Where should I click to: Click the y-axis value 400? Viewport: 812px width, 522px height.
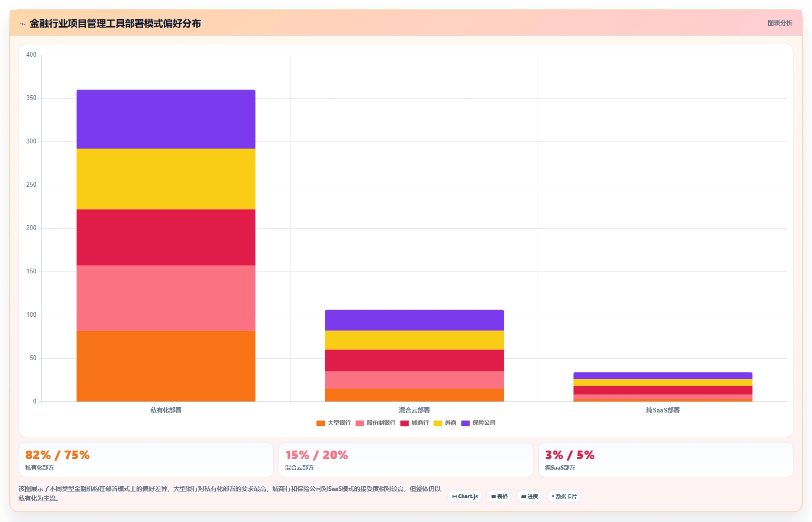tap(31, 55)
